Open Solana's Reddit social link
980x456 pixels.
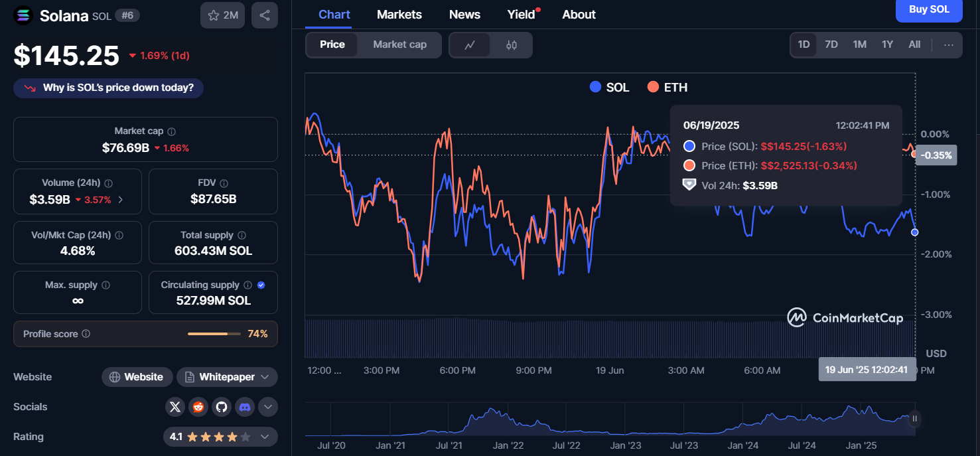[198, 407]
